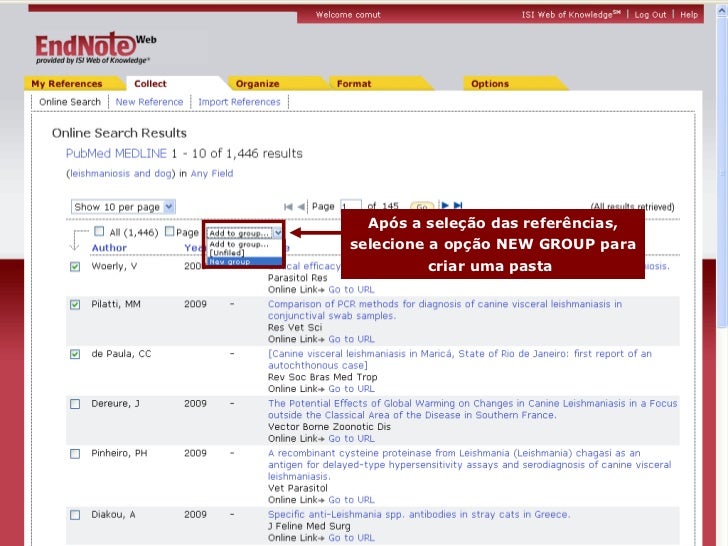Viewport: 728px width, 546px height.
Task: Open Go to URL for Parasitol Res
Action: click(351, 290)
